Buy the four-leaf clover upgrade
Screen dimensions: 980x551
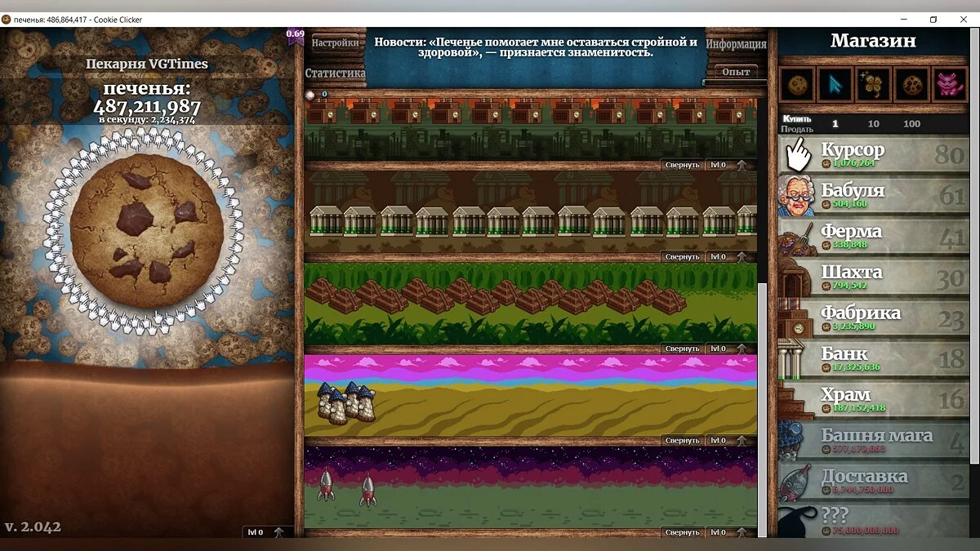(873, 85)
